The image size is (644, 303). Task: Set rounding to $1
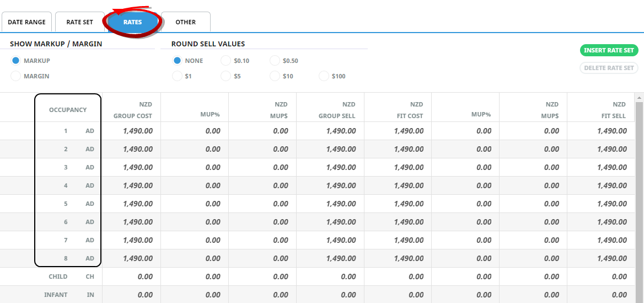point(177,76)
